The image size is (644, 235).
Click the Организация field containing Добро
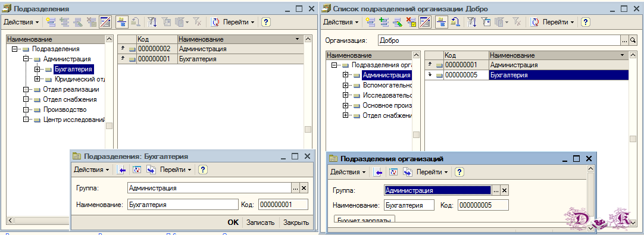[x=499, y=40]
